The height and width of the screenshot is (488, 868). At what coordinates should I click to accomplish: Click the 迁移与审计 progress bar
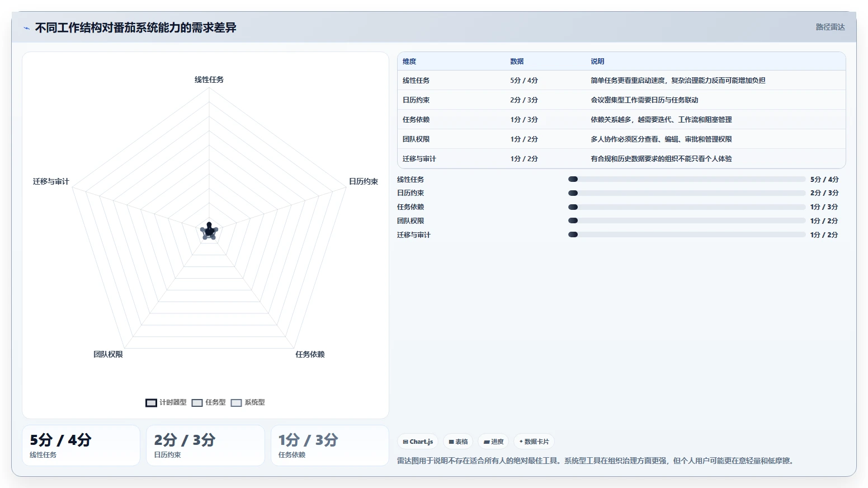click(x=686, y=234)
